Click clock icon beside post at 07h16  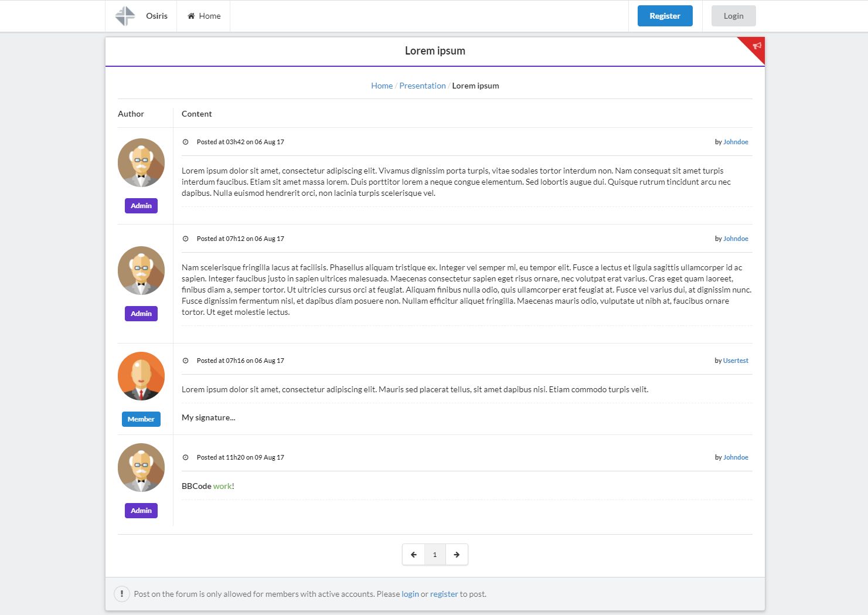coord(185,361)
